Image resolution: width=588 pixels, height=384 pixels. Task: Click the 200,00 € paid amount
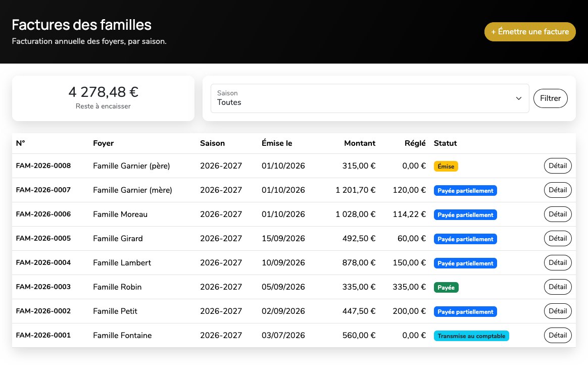(409, 311)
